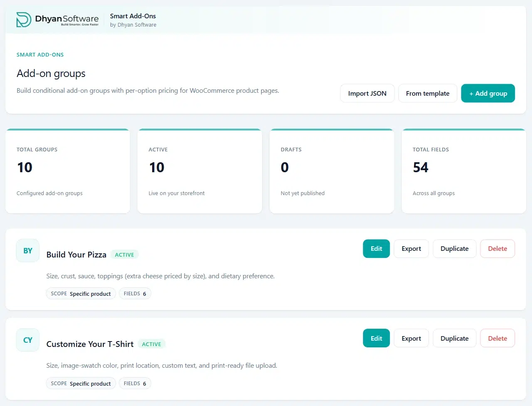
Task: Click the ACTIVE badge on Customize Your T-Shirt
Action: [x=152, y=344]
